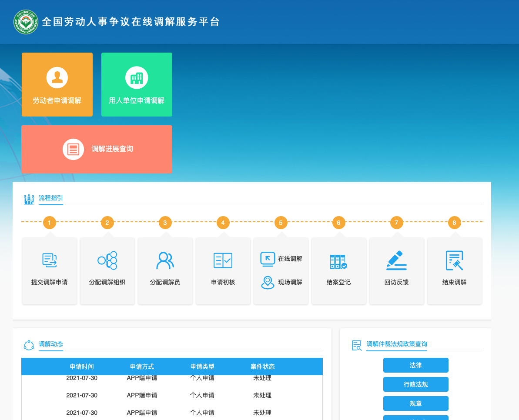Screen dimensions: 519x420
Task: Select the 调解仲裁法规政策查询 tab
Action: click(x=396, y=344)
